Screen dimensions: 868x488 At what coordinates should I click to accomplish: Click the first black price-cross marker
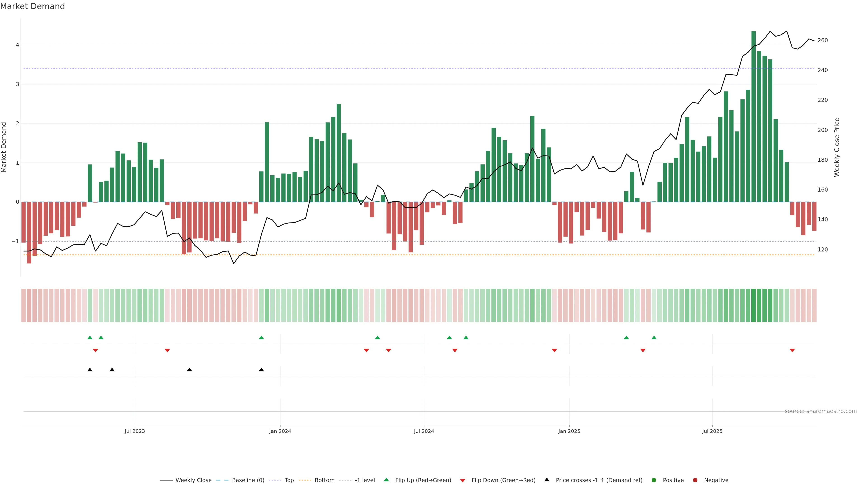(x=90, y=370)
